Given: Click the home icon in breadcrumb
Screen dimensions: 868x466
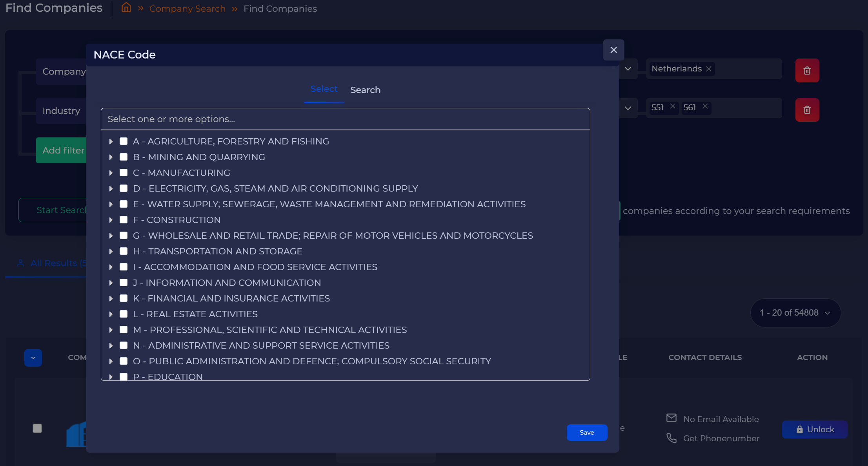Looking at the screenshot, I should coord(126,7).
